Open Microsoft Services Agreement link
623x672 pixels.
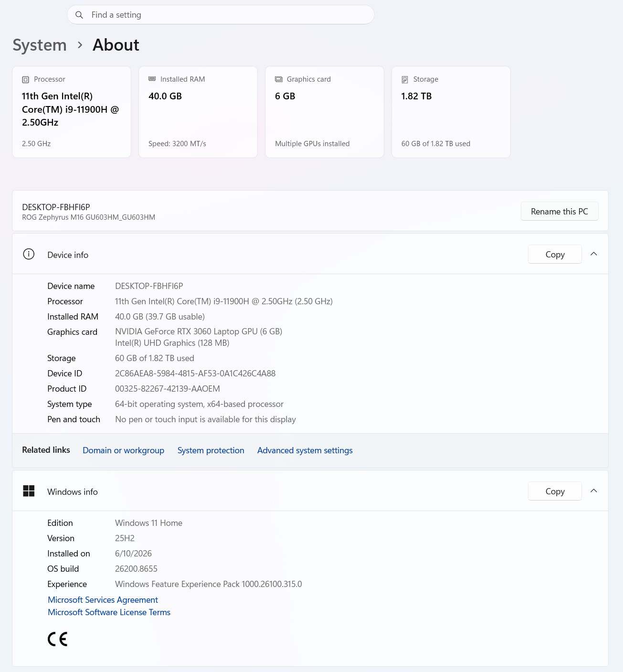(x=103, y=600)
